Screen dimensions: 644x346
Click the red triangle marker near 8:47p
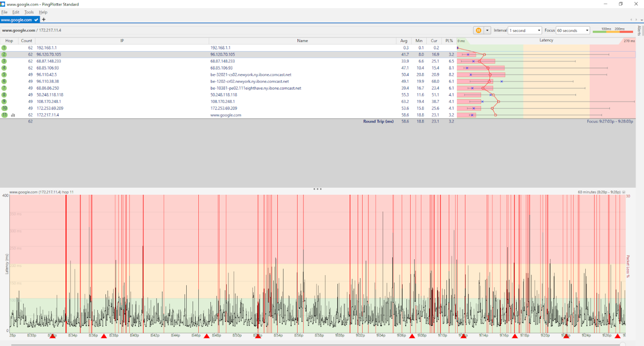click(x=206, y=336)
